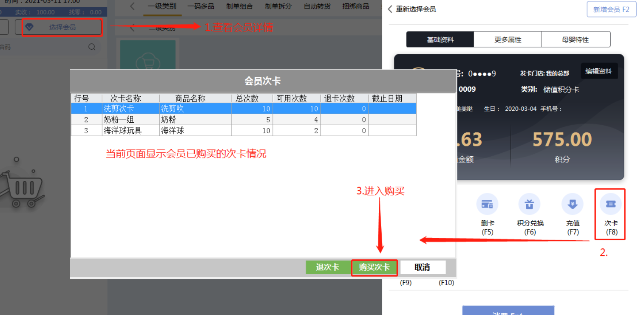Select the 删卡 (F5) card deletion icon
Screen dimensions: 644x315
point(487,204)
